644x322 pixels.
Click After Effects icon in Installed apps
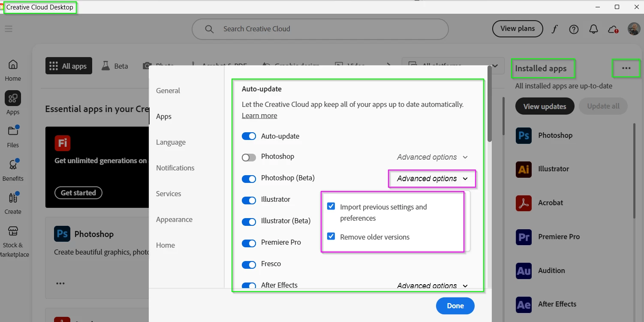click(x=524, y=304)
